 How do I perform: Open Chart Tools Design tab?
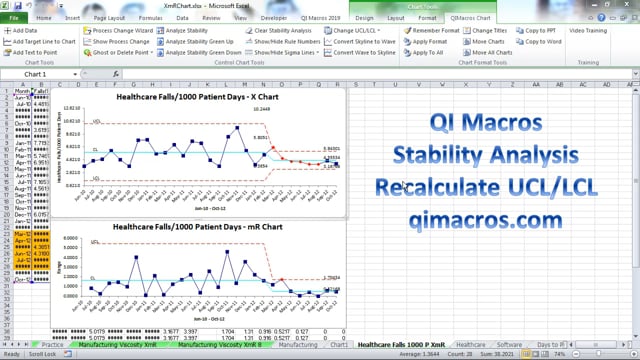click(364, 18)
